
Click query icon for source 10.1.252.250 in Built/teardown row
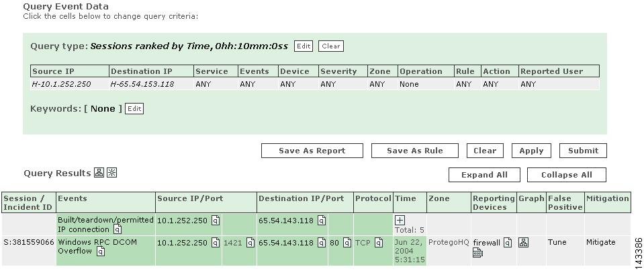coord(216,221)
